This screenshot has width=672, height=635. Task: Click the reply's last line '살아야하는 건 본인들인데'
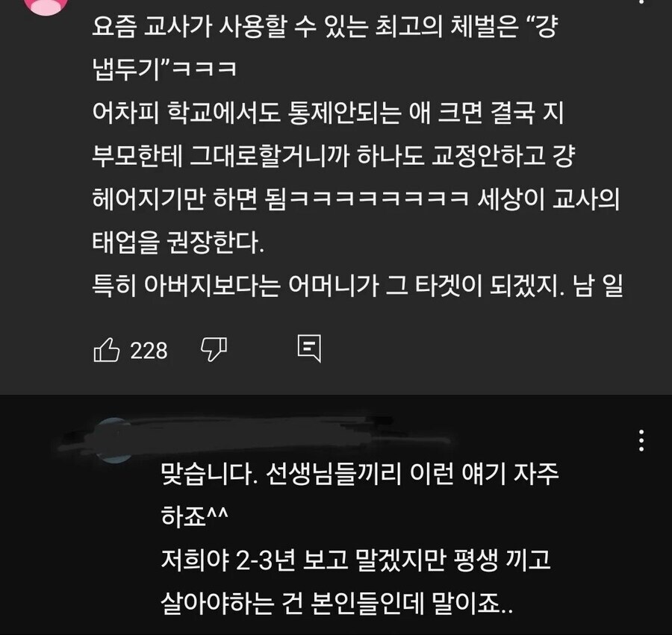tap(337, 603)
